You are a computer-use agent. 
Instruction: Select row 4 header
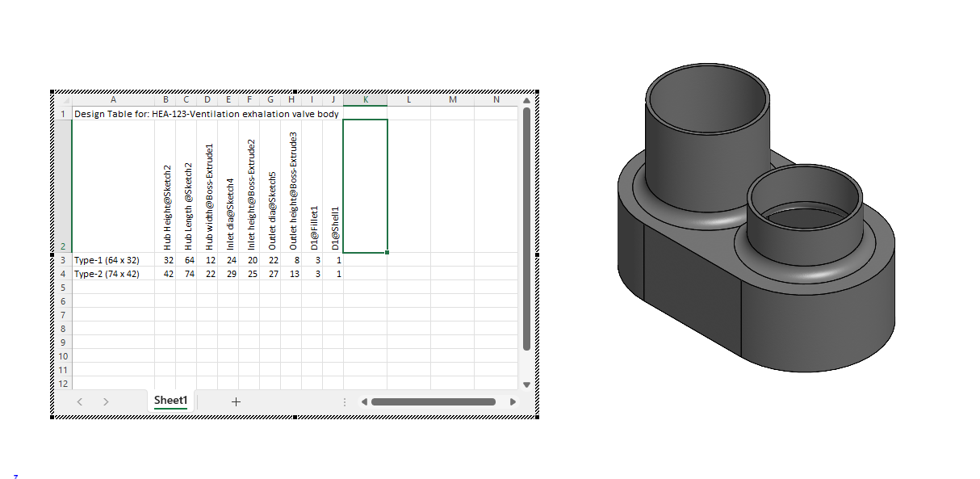pos(63,274)
